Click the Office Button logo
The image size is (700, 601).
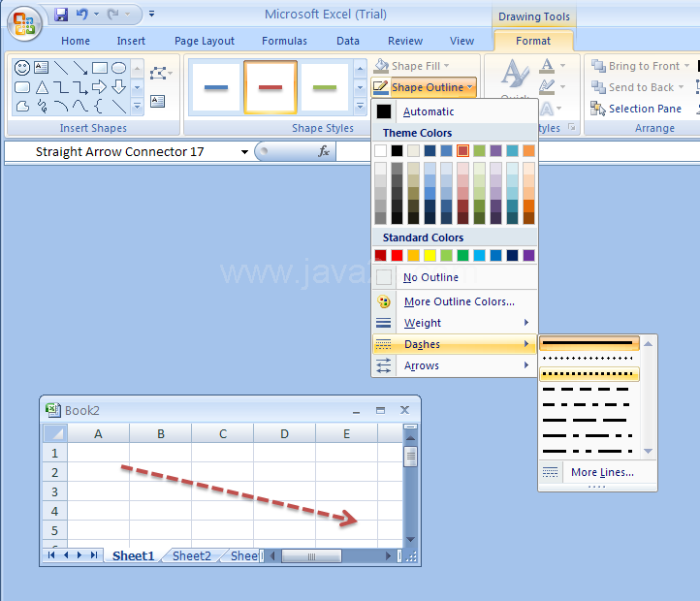point(24,23)
